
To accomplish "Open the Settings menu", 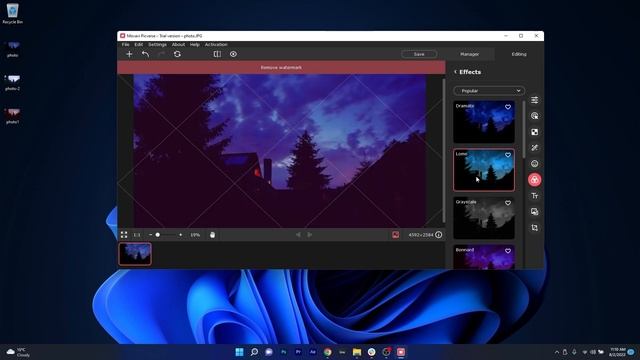I will pos(157,44).
